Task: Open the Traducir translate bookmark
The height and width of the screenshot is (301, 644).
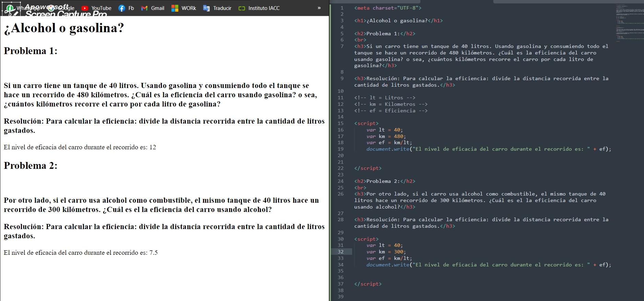Action: click(217, 8)
